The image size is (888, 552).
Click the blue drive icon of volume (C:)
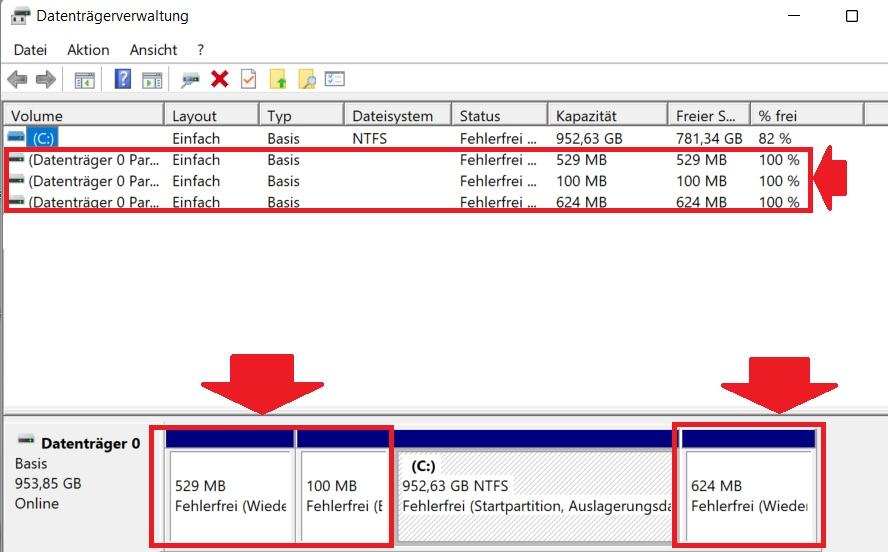[16, 137]
